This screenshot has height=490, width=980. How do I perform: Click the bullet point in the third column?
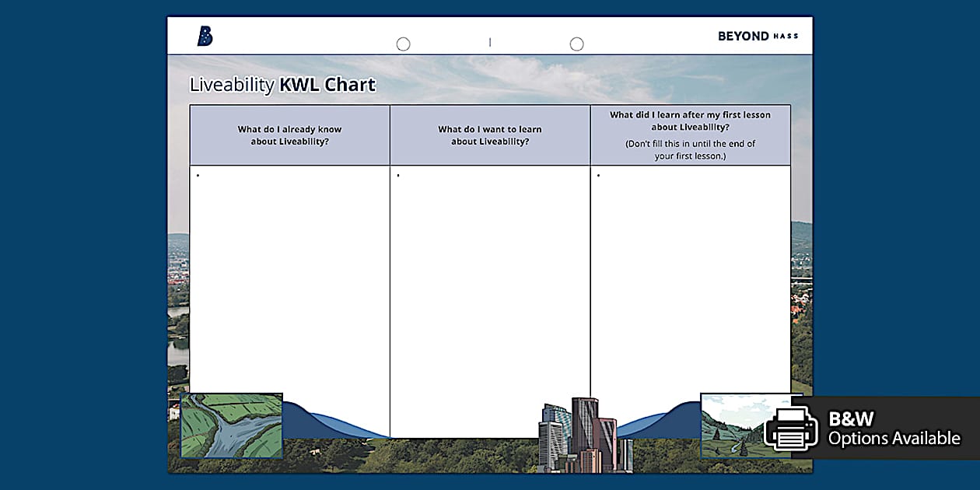click(598, 176)
